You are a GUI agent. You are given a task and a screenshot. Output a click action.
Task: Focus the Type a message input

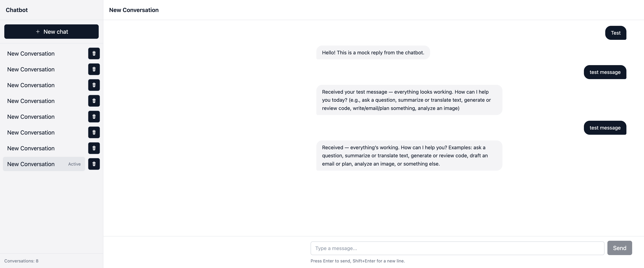click(x=457, y=248)
